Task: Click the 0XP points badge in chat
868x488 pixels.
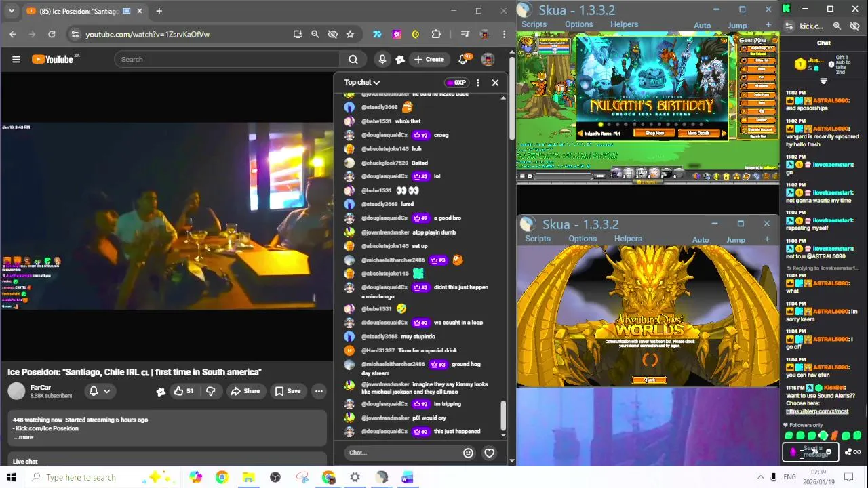Action: click(x=456, y=83)
